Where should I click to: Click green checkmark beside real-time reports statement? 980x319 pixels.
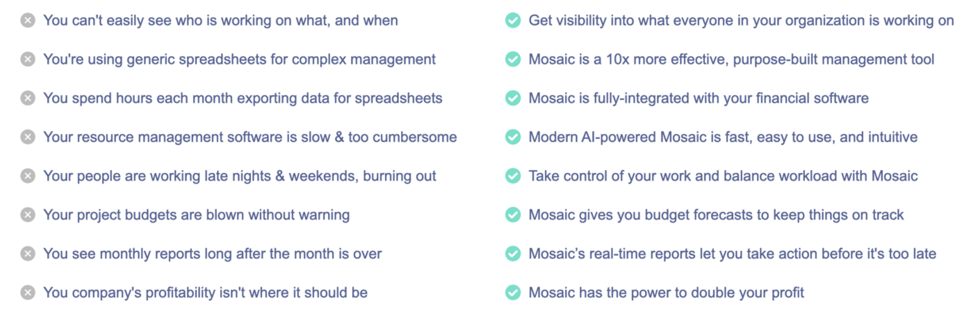pyautogui.click(x=513, y=254)
